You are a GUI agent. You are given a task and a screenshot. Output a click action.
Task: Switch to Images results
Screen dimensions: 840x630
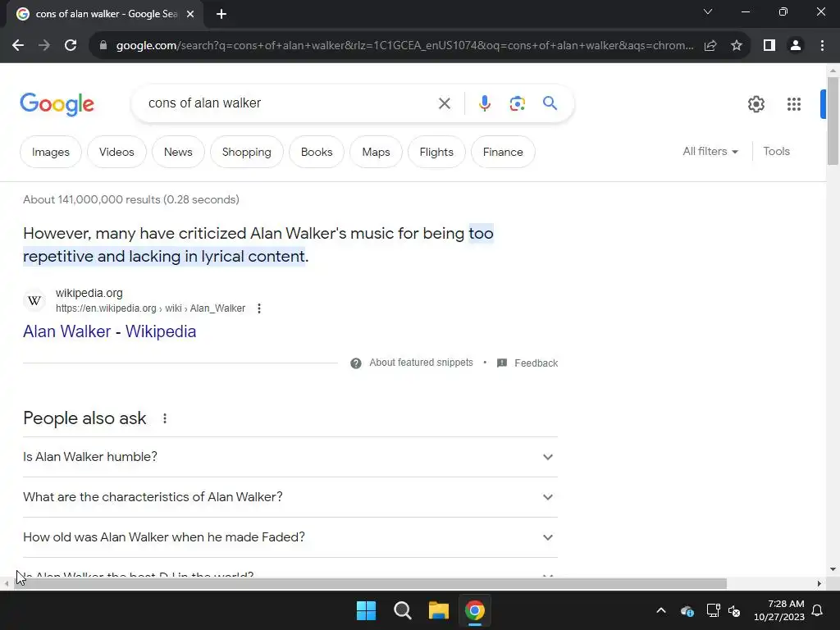tap(50, 152)
